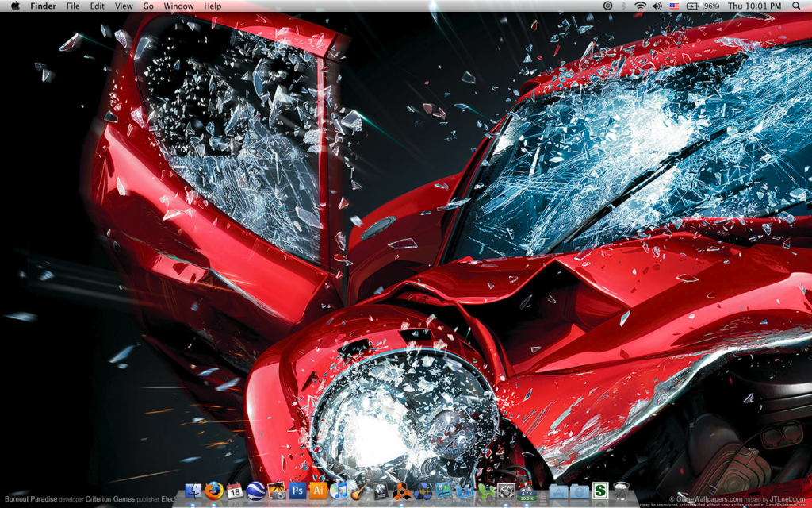The image size is (812, 508).
Task: Open System Preferences gear icon
Action: coord(506,491)
